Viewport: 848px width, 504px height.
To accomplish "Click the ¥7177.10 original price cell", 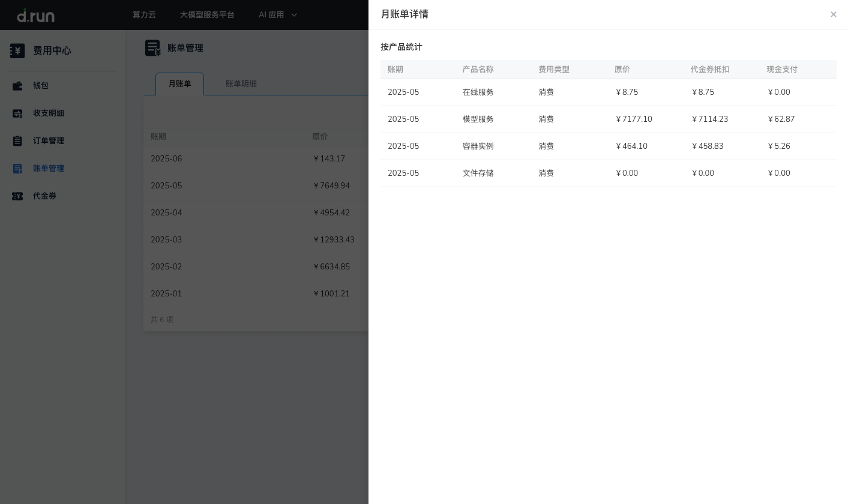I will pos(634,119).
